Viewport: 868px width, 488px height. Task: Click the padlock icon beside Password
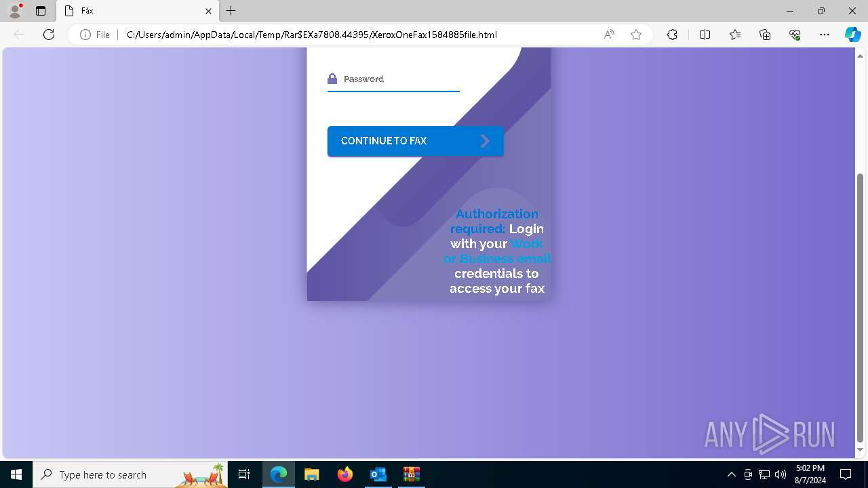(332, 79)
